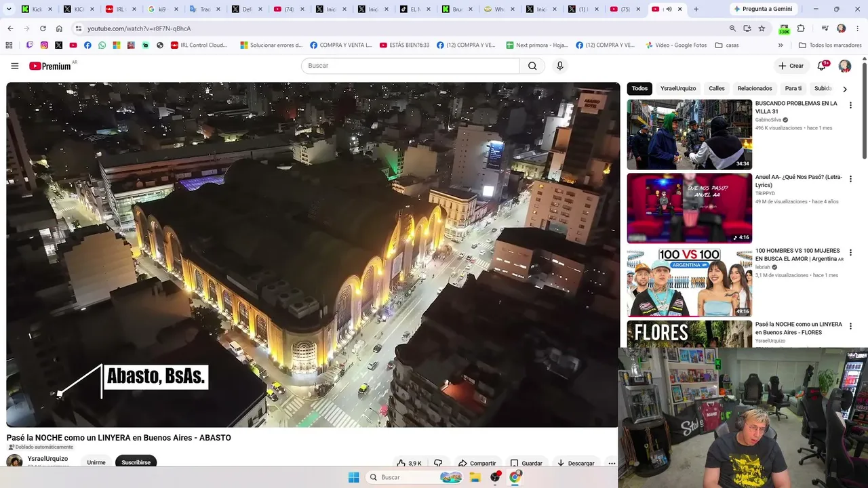868x488 pixels.
Task: Open YouTube notifications bell
Action: click(x=822, y=66)
